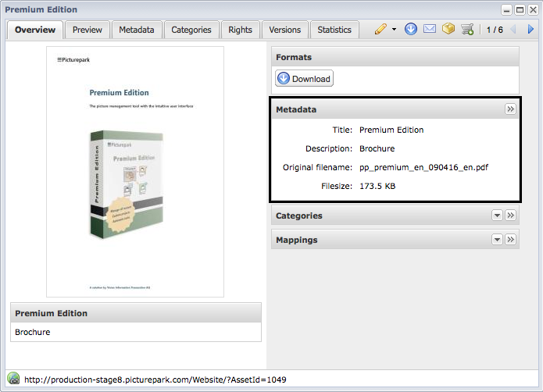Click the original filename pp_premium_en_090416_en.pdf
The width and height of the screenshot is (543, 392).
click(424, 167)
